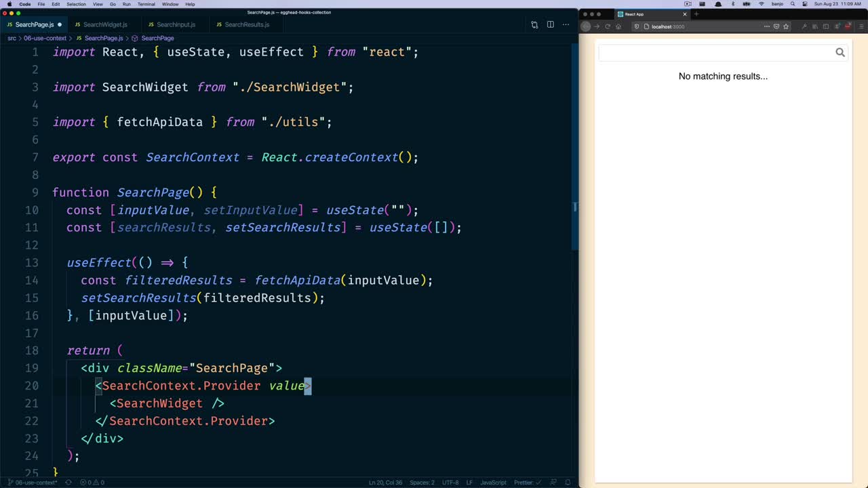Synchronize changes in the status bar

coord(68,483)
